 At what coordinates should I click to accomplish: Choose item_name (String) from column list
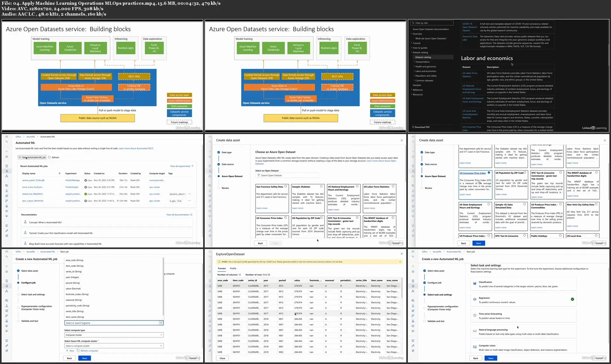pyautogui.click(x=75, y=317)
